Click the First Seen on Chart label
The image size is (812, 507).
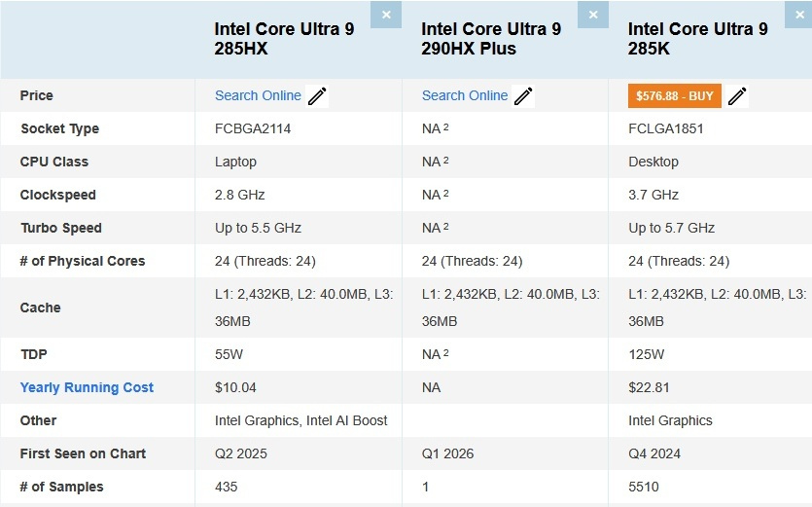[x=83, y=453]
